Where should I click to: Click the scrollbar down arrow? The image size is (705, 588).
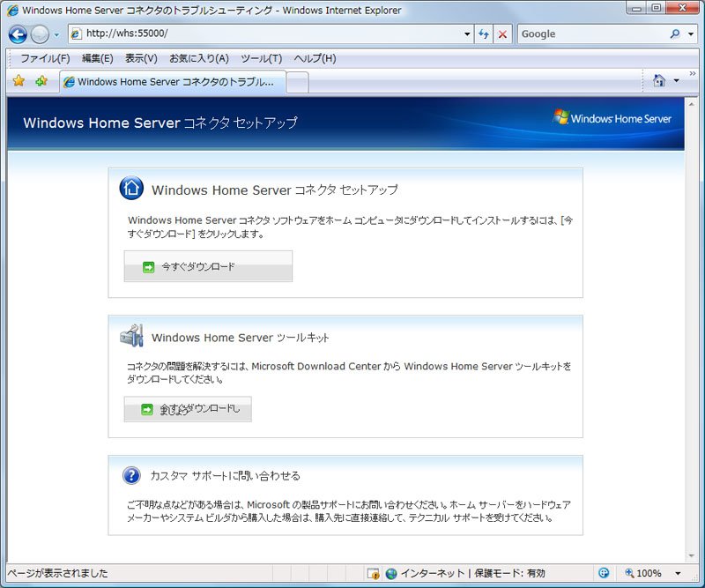click(692, 556)
